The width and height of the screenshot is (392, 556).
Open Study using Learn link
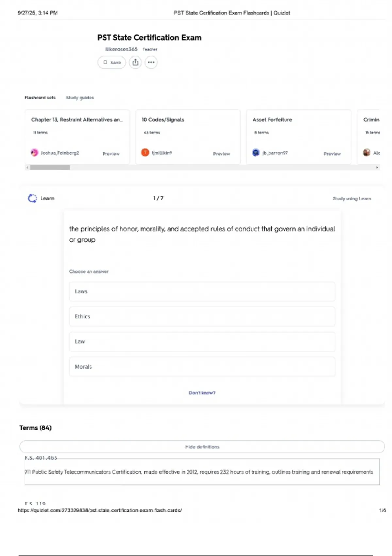[351, 198]
